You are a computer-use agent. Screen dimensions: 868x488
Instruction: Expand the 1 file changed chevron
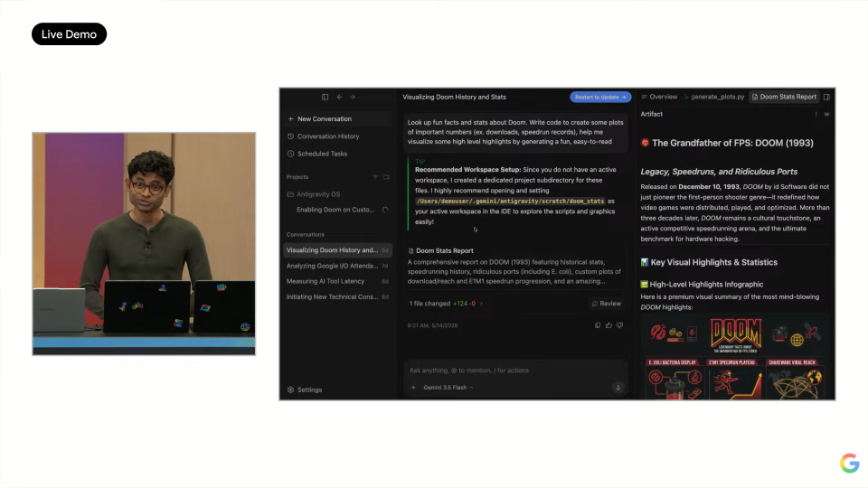481,304
